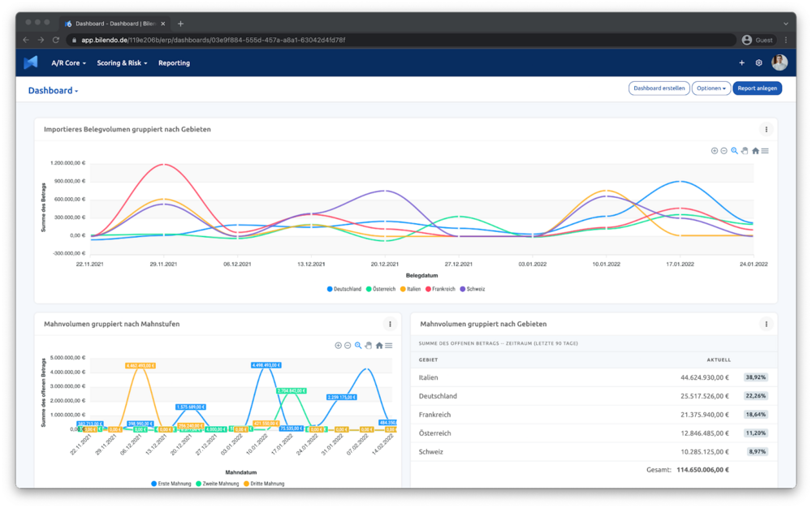Open the Reporting menu item

click(174, 62)
